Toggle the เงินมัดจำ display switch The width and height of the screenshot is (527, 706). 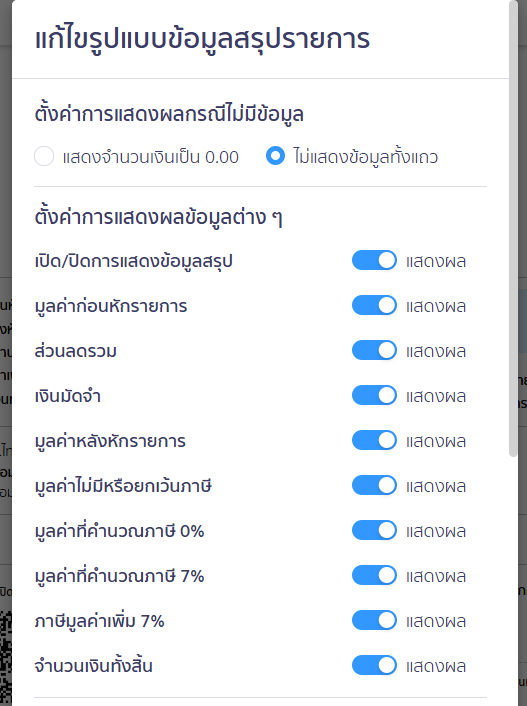(x=374, y=396)
